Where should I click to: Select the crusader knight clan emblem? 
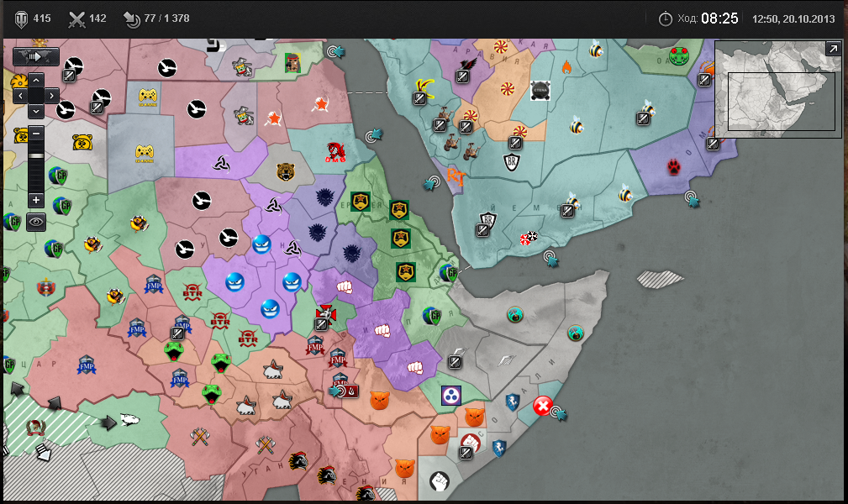(x=326, y=313)
